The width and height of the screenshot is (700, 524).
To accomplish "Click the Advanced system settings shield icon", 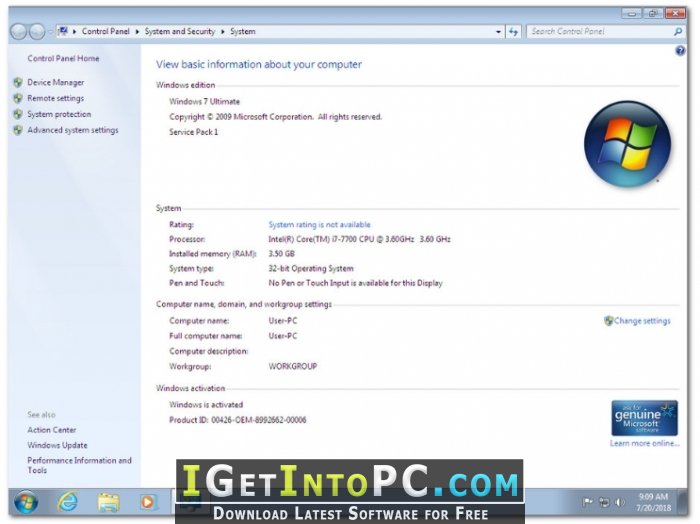I will (x=18, y=130).
